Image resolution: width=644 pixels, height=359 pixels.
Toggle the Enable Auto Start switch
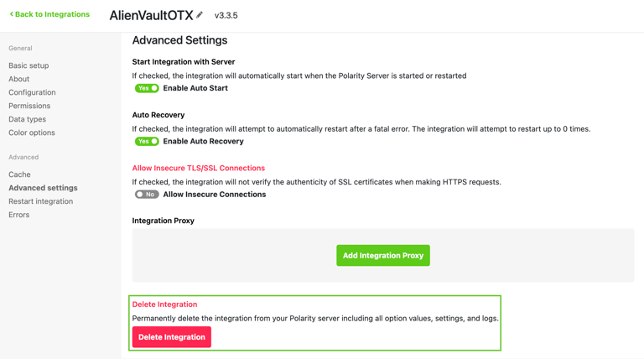click(147, 88)
